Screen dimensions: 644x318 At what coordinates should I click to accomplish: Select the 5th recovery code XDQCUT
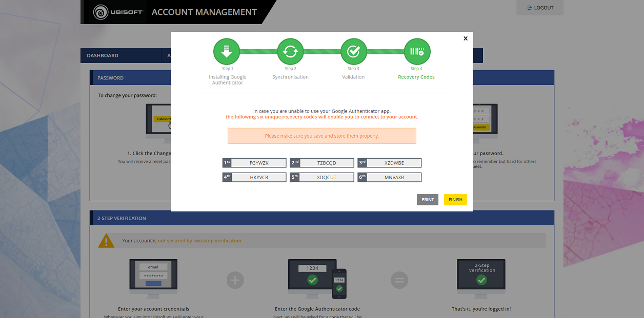click(322, 177)
